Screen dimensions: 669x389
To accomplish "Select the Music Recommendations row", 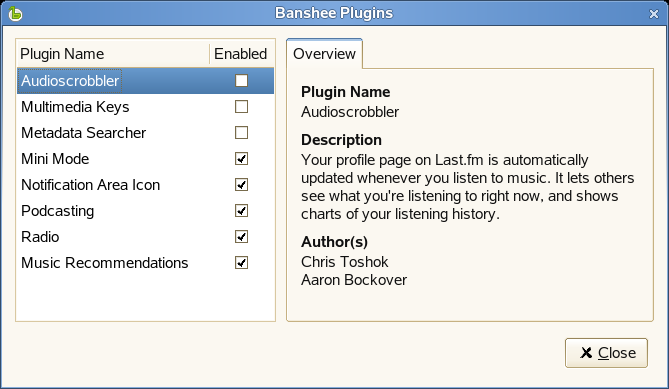I will (145, 263).
